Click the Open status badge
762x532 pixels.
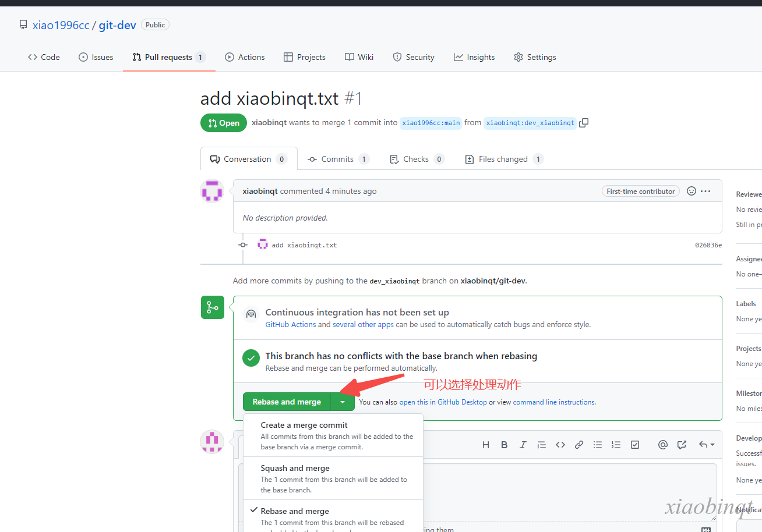224,123
